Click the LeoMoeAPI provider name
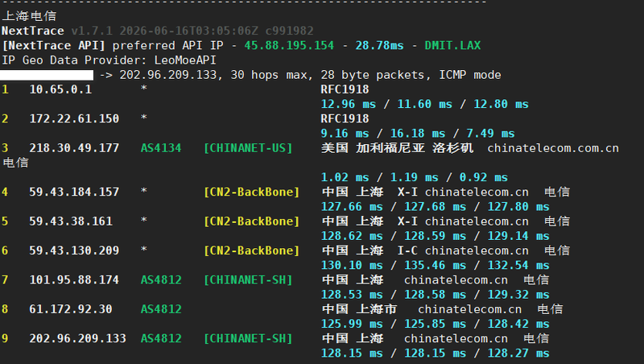Image resolution: width=644 pixels, height=364 pixels. [185, 60]
